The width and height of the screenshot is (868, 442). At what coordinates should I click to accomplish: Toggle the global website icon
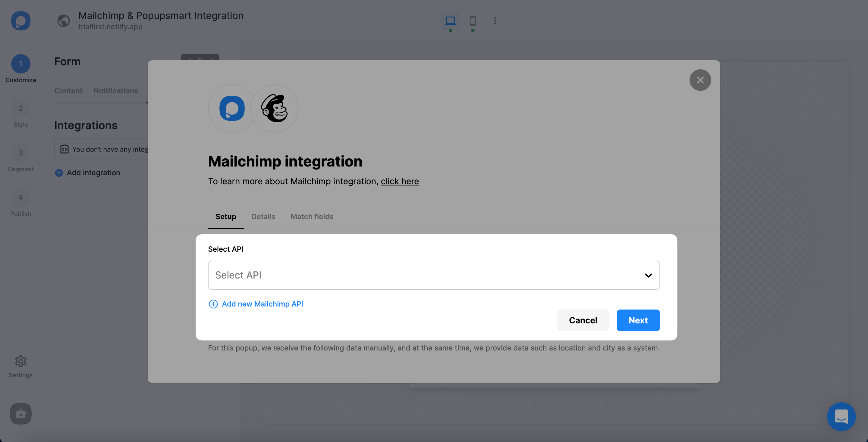click(x=63, y=20)
